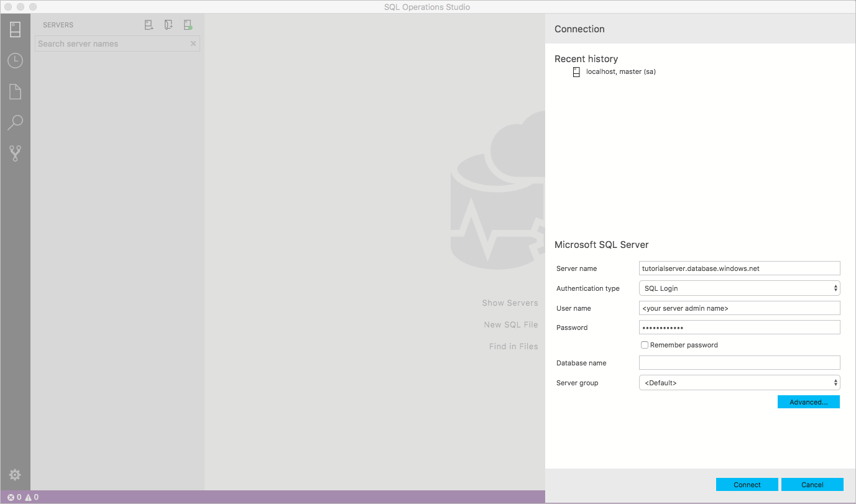Click the server icon beside localhost history entry
856x504 pixels.
pos(576,72)
